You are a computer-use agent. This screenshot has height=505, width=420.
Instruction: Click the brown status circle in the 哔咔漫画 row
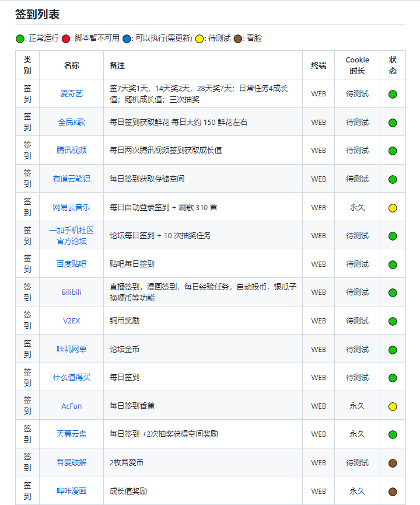pos(393,492)
